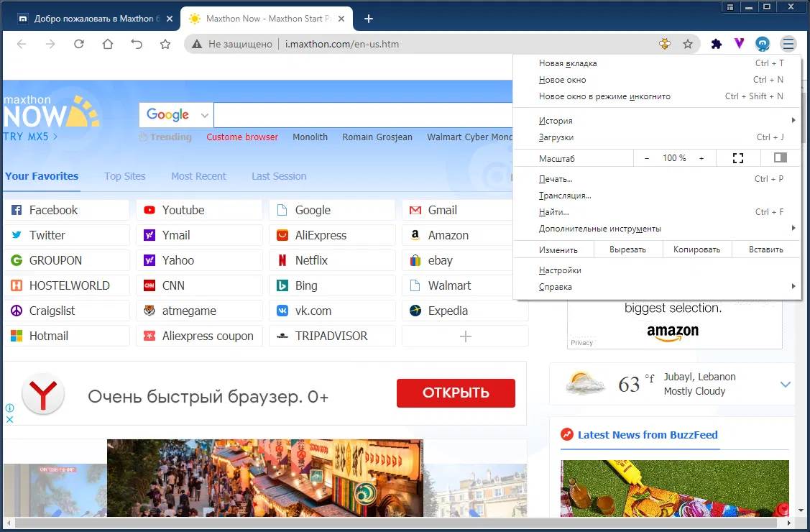This screenshot has height=532, width=810.
Task: Click the address bar URL text
Action: tap(342, 44)
